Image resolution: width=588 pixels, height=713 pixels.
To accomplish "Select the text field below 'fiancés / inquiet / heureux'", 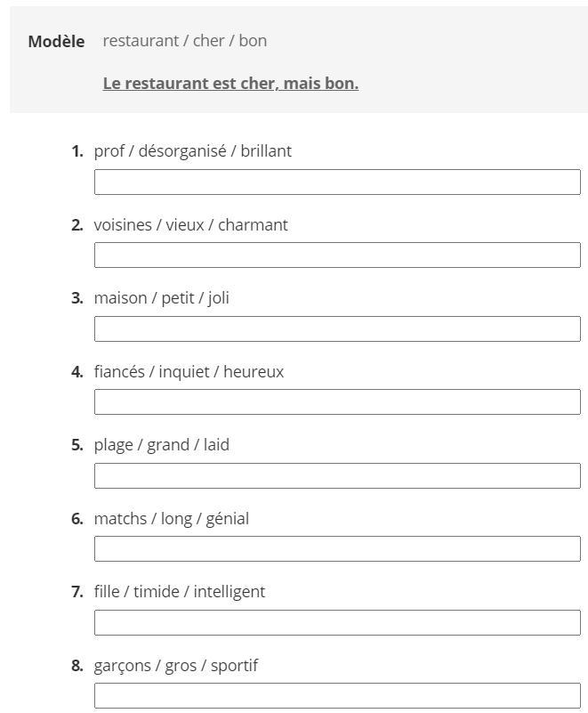I will 337,402.
